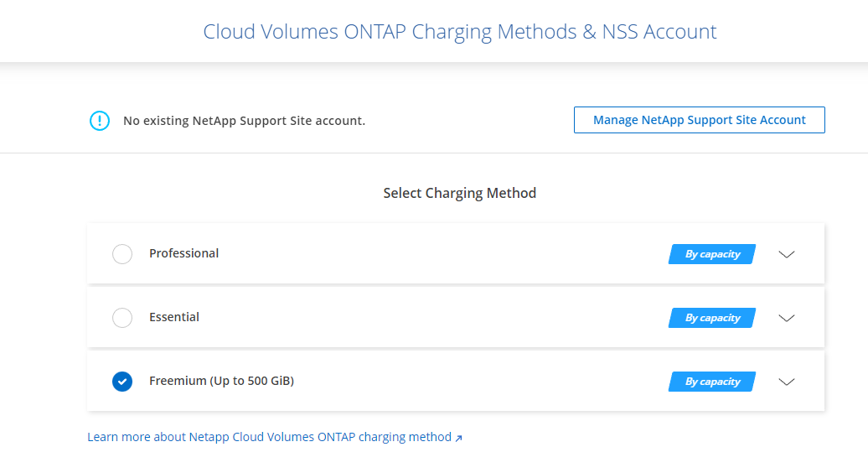Expand the Freemium row chevron
The image size is (868, 473).
(x=787, y=382)
